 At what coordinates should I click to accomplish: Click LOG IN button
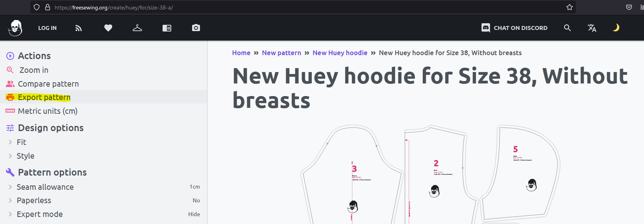click(x=47, y=28)
